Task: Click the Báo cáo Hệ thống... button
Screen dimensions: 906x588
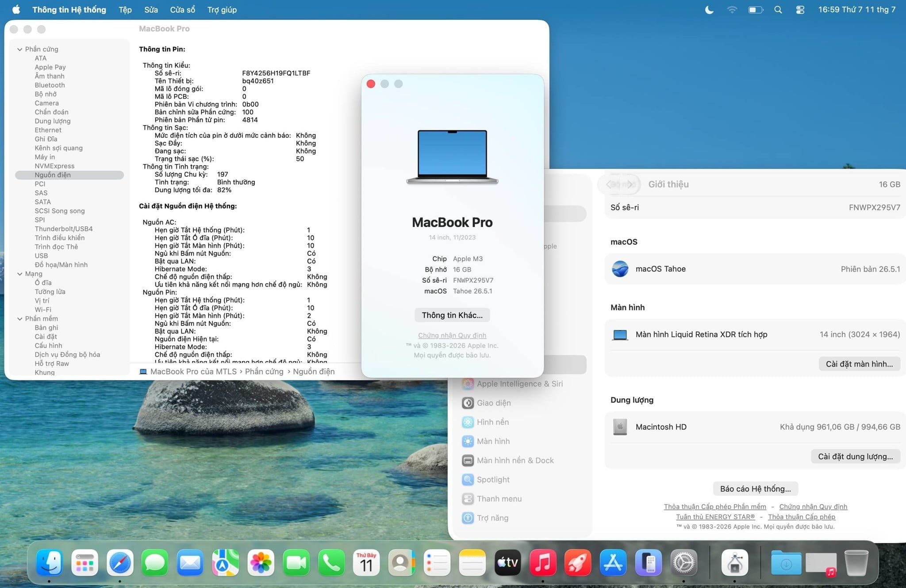Action: 755,489
